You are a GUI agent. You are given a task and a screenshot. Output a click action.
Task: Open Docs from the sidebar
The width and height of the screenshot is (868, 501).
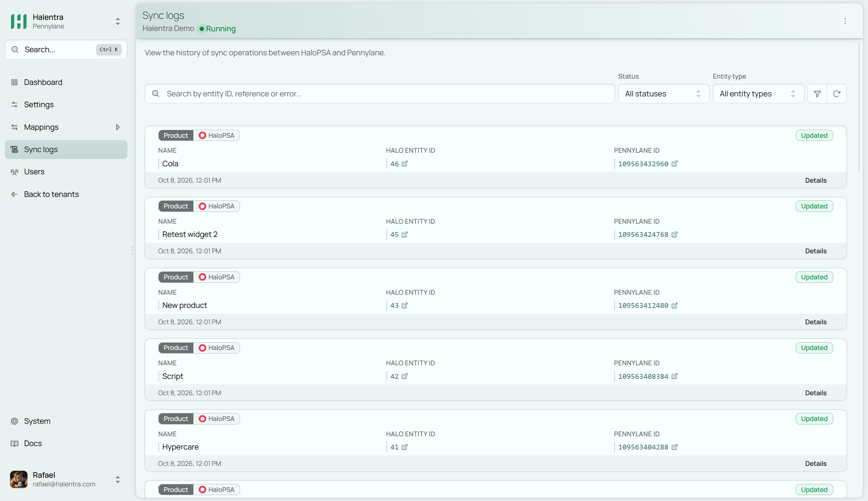pos(66,443)
